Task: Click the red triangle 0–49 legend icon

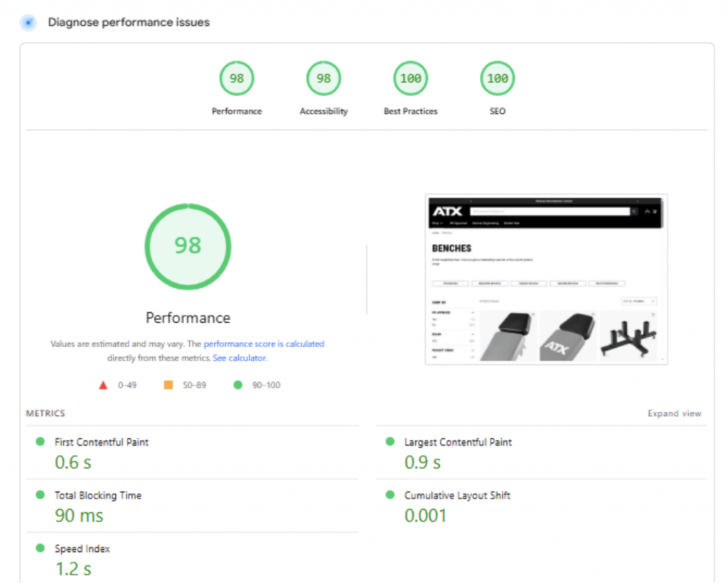Action: pos(103,385)
